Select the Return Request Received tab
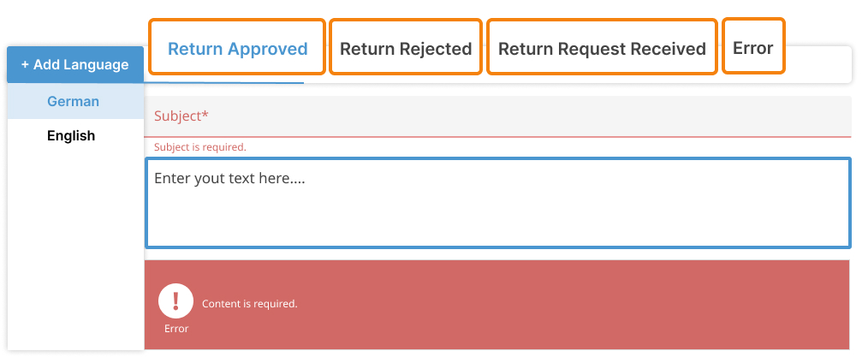This screenshot has width=868, height=357. tap(602, 47)
